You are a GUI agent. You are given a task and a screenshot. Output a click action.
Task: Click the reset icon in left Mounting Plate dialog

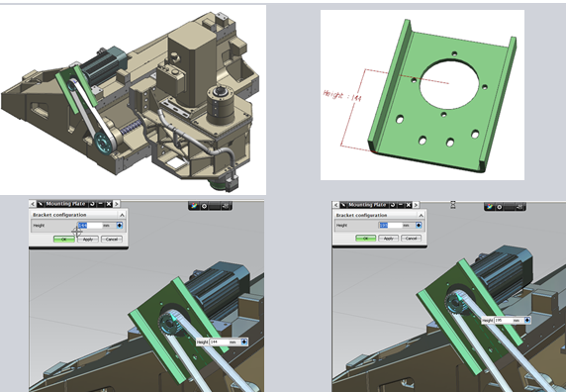[92, 204]
